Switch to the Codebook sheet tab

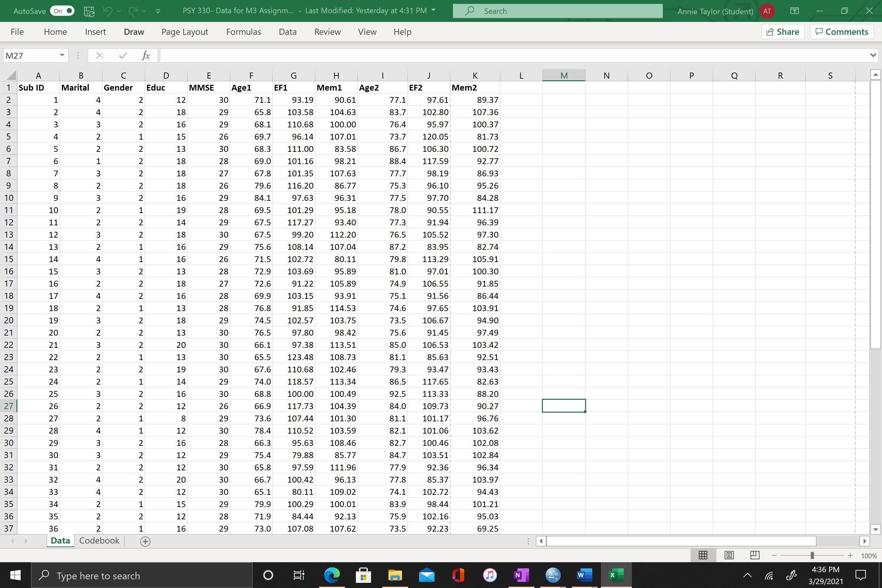(99, 540)
